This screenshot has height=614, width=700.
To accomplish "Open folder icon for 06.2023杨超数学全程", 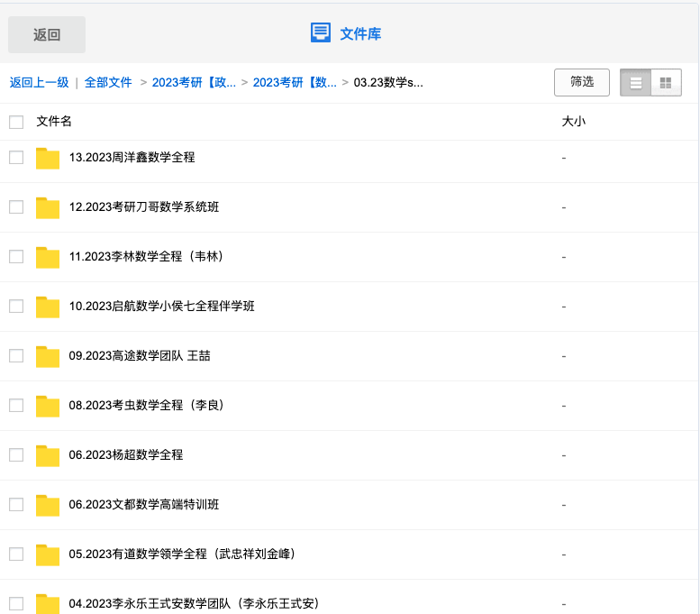I will [x=48, y=456].
